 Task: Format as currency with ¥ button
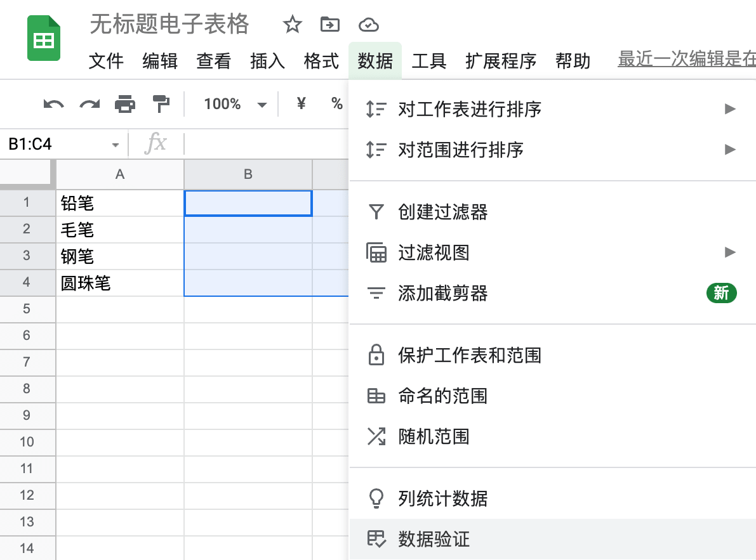click(x=302, y=103)
